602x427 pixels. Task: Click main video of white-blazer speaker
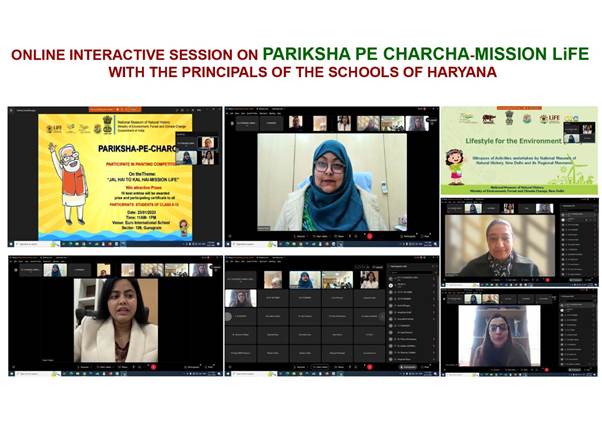pos(116,320)
